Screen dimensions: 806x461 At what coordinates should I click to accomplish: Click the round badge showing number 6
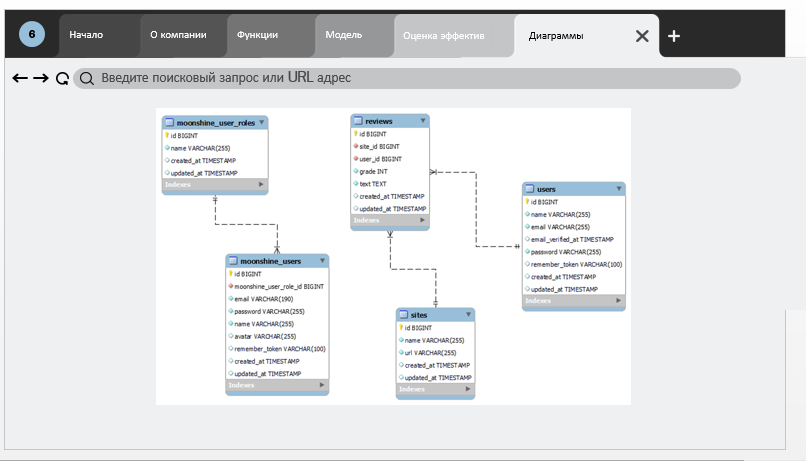32,35
